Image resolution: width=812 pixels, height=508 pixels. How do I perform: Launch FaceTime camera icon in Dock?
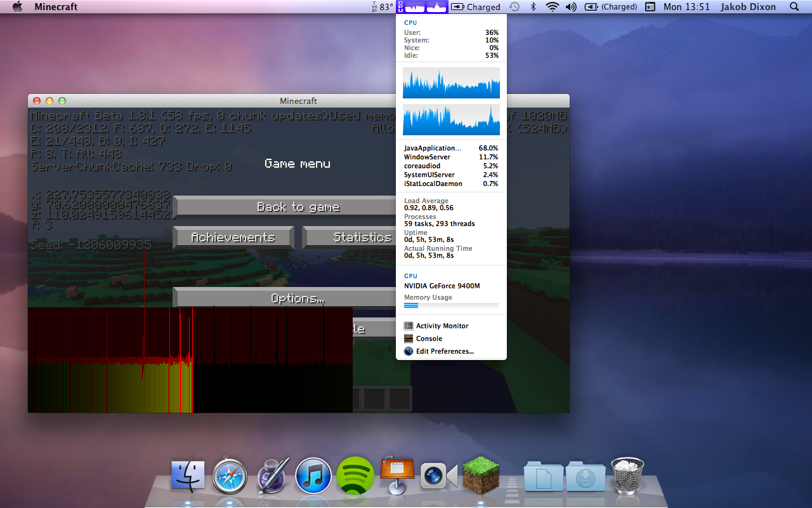point(439,476)
